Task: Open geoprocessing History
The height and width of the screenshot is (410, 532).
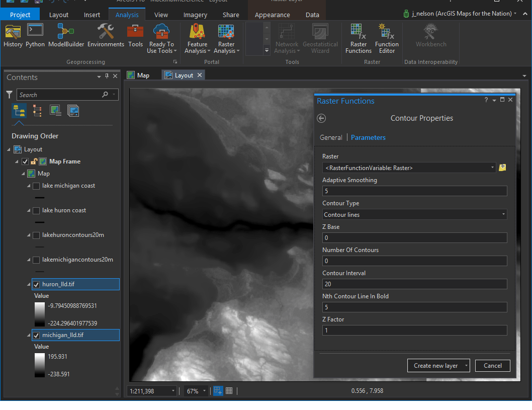Action: 13,35
